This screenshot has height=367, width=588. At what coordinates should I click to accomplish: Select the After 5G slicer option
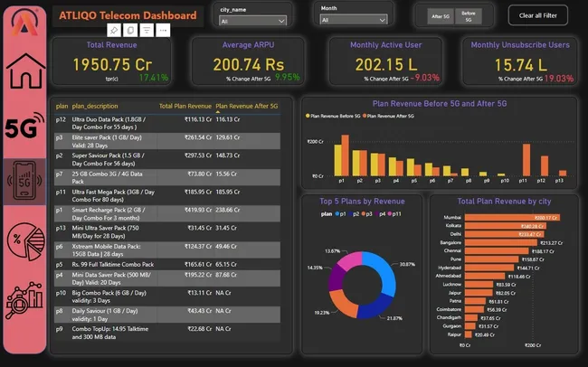click(441, 16)
